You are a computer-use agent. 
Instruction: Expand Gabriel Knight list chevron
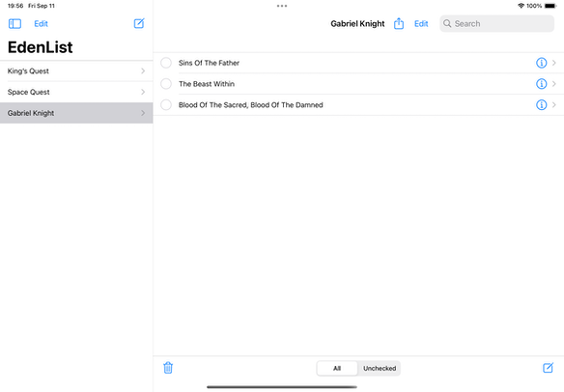(x=143, y=113)
